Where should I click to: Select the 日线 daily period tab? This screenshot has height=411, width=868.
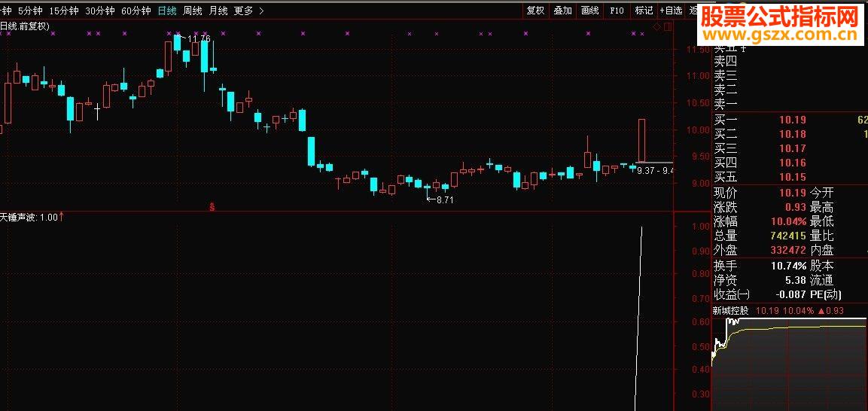pyautogui.click(x=167, y=11)
